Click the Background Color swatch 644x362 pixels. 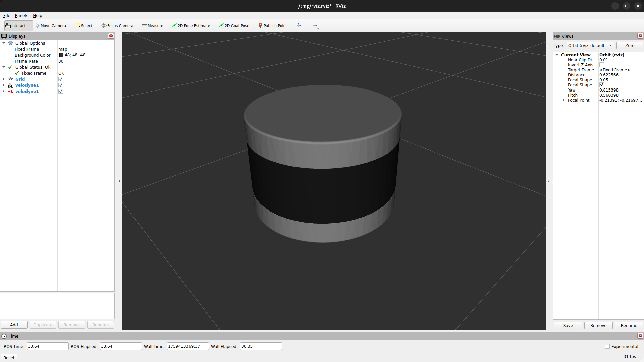[61, 55]
